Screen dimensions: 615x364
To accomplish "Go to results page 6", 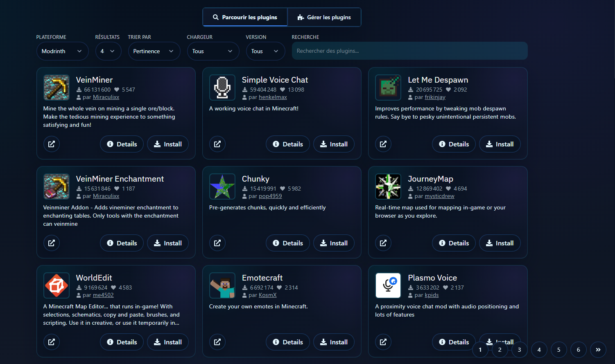I will [579, 350].
